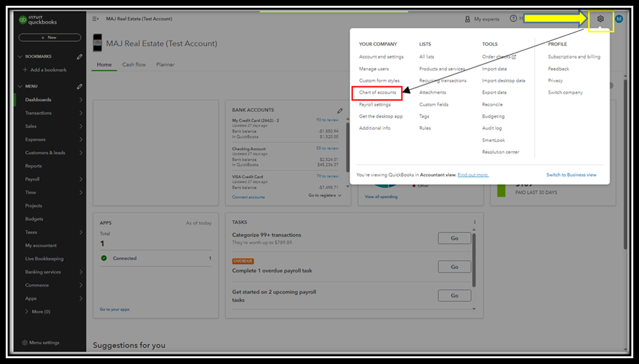This screenshot has height=364, width=639.
Task: Open Payroll settings
Action: [375, 104]
